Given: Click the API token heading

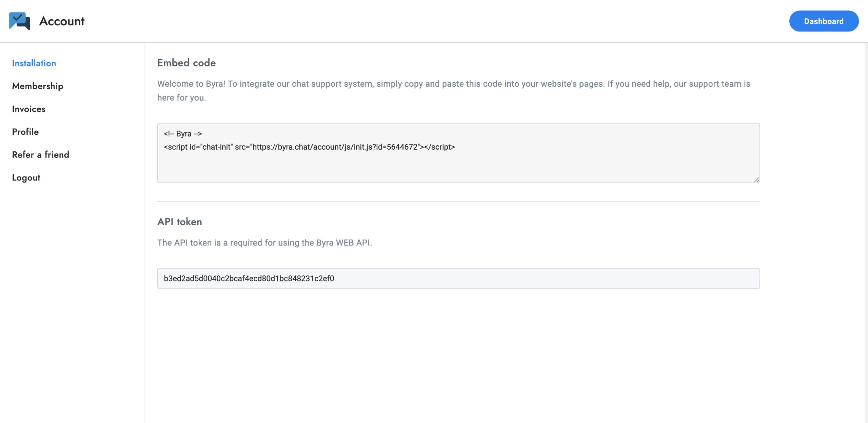Looking at the screenshot, I should click(x=180, y=222).
